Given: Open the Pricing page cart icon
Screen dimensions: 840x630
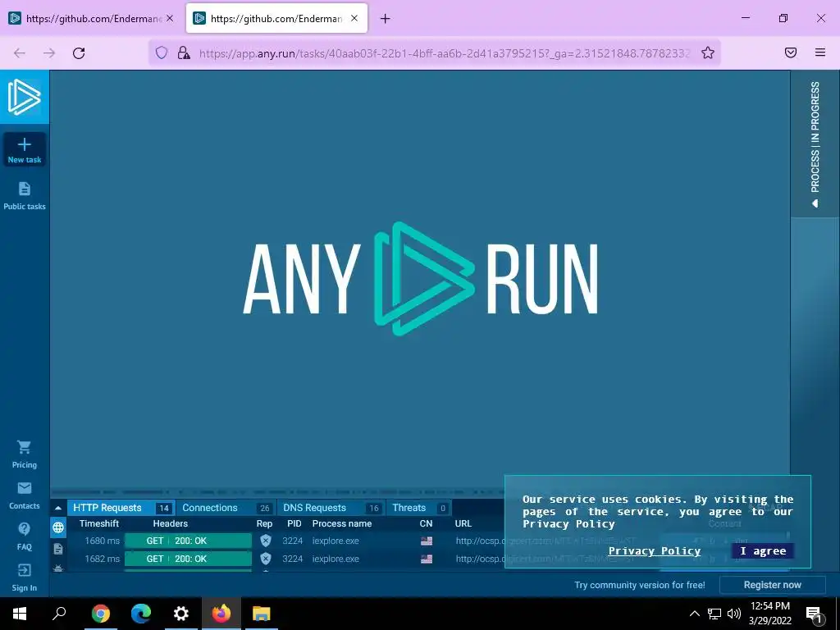Looking at the screenshot, I should coord(24,447).
